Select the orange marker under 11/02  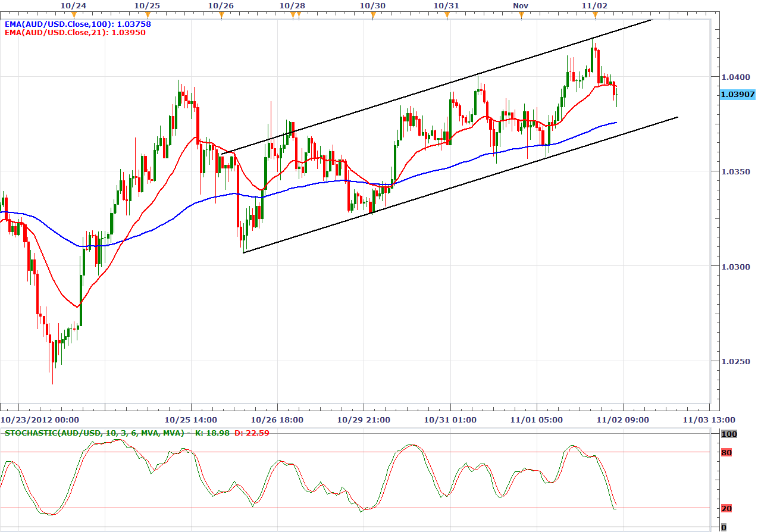point(595,15)
